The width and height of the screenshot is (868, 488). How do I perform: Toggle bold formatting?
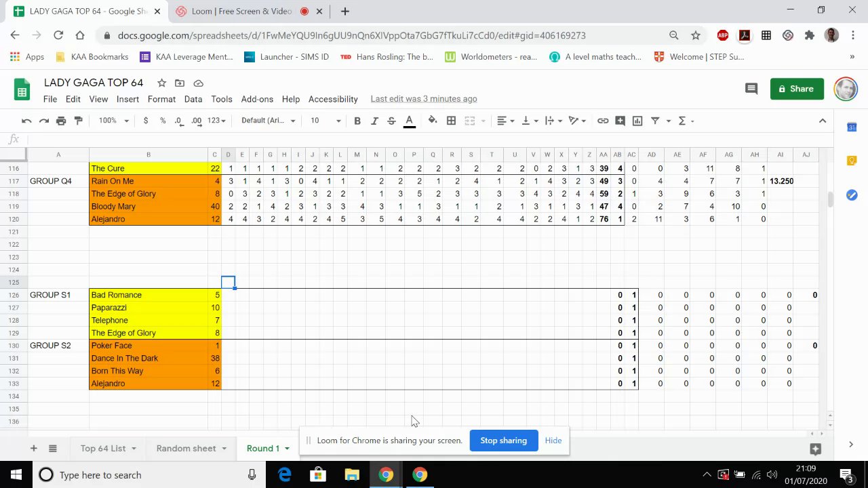tap(357, 121)
